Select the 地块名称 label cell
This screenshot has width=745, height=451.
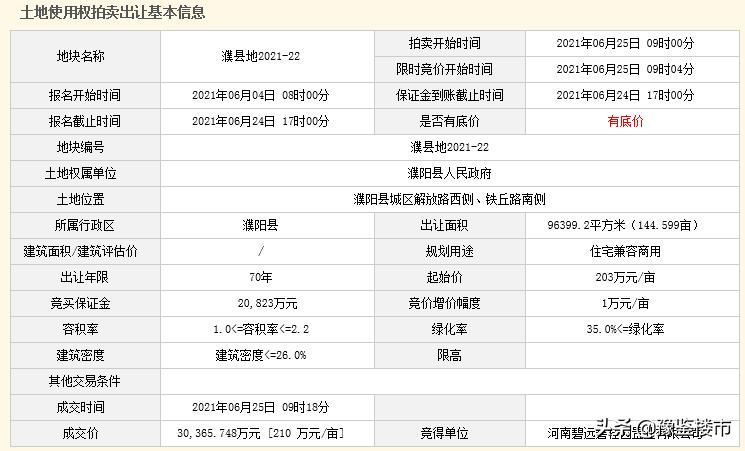(86, 57)
